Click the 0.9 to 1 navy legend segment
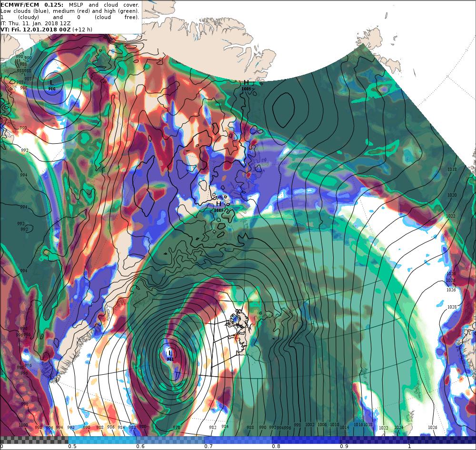476x450 pixels. click(374, 440)
